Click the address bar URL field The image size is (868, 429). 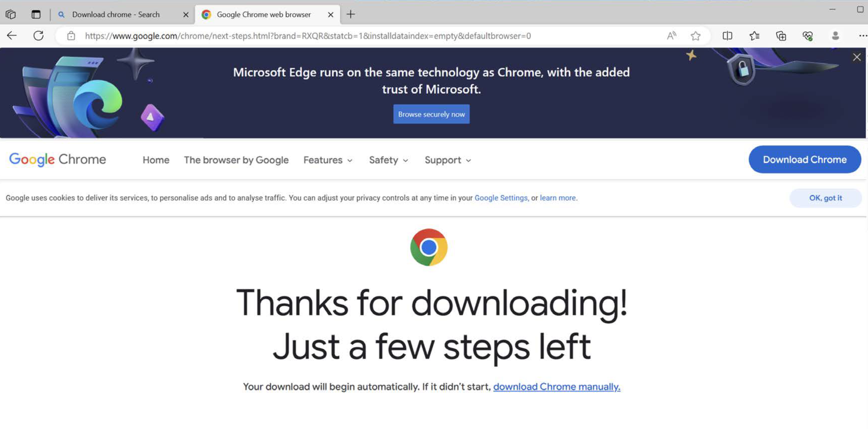308,36
